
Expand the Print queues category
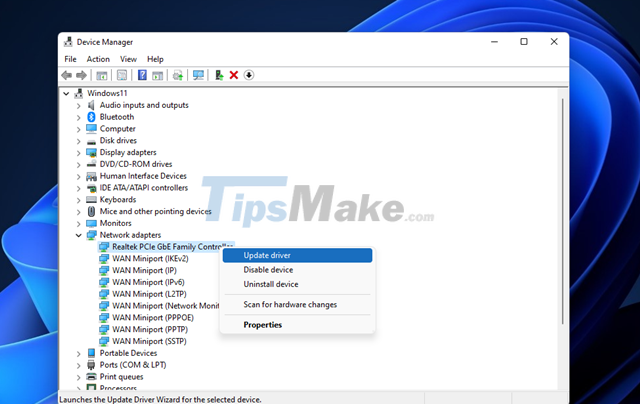point(78,377)
